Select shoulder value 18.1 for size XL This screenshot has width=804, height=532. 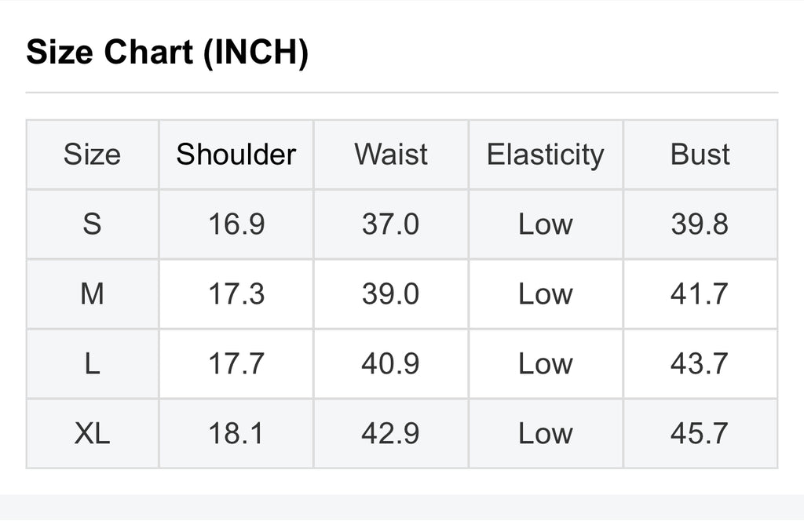[x=236, y=434]
